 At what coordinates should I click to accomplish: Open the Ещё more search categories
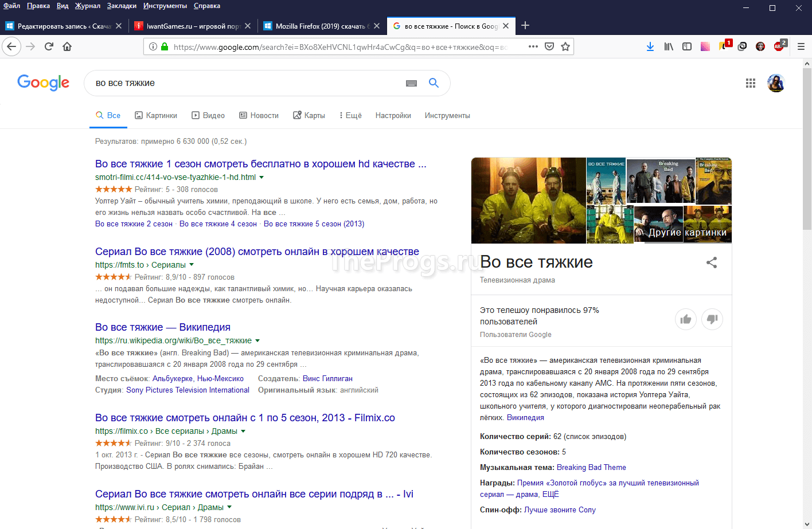click(350, 115)
